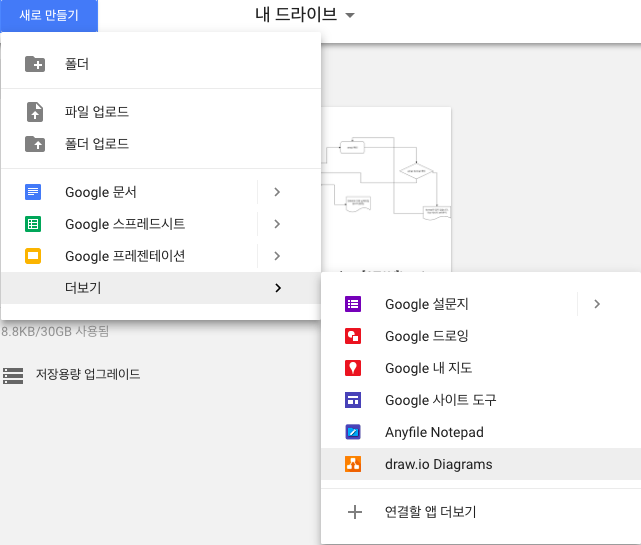The height and width of the screenshot is (545, 641).
Task: Select draw.io Diagrams in the submenu
Action: (481, 464)
